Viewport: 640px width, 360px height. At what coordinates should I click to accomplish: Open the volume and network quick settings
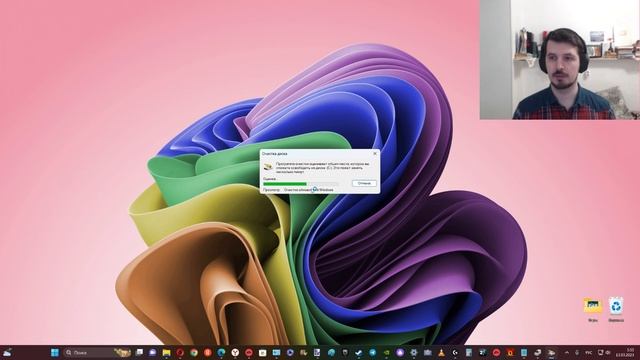pos(604,353)
